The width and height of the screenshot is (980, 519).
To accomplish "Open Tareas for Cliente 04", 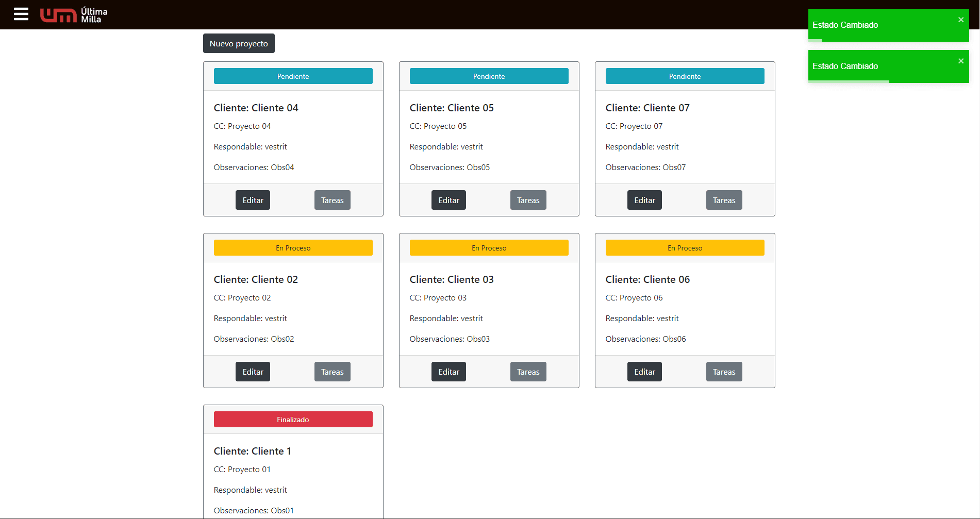I will pos(332,200).
